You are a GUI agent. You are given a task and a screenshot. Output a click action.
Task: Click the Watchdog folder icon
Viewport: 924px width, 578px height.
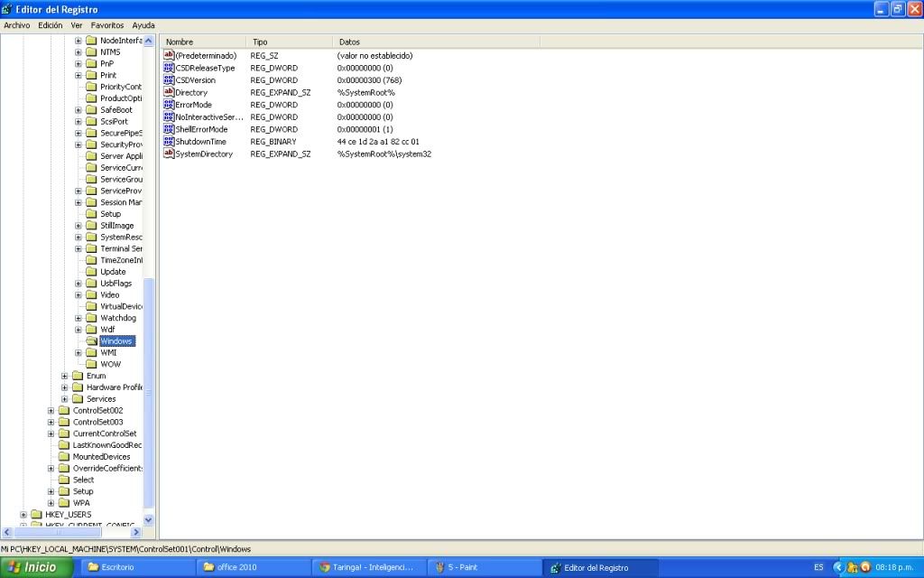pyautogui.click(x=91, y=318)
